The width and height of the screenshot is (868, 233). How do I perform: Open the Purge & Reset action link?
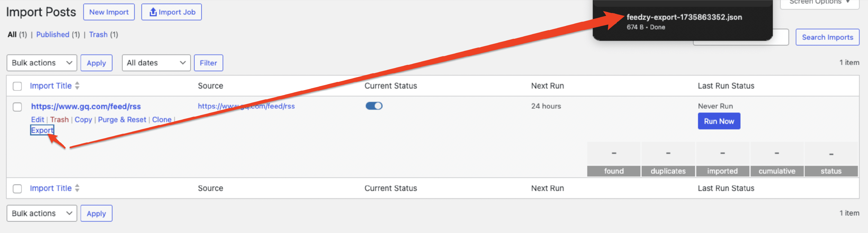tap(122, 120)
